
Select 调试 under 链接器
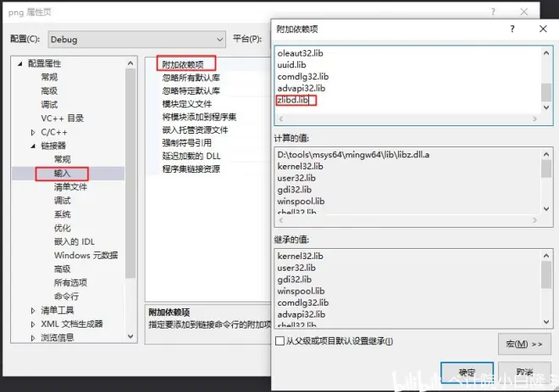coord(63,201)
